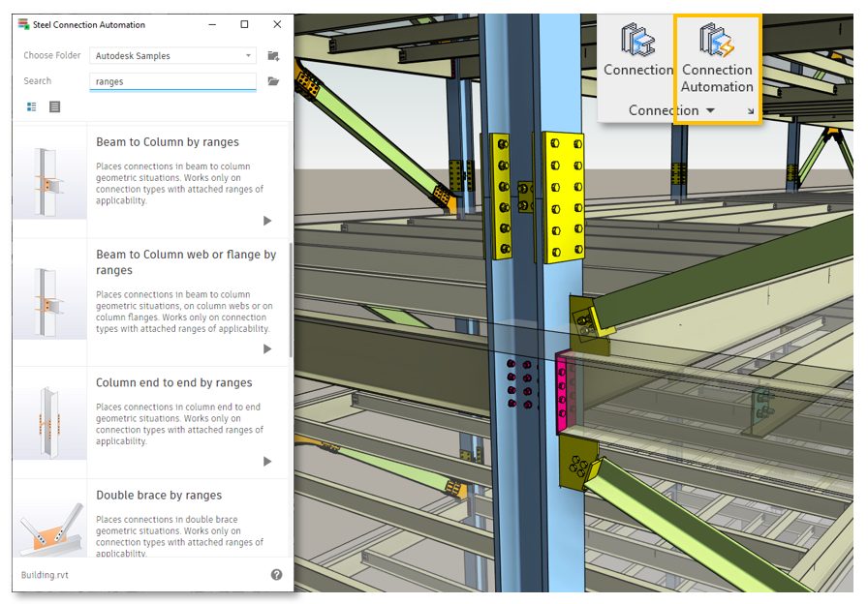Click the Double brace rule description text
Screen dimensions: 868x604
click(179, 535)
